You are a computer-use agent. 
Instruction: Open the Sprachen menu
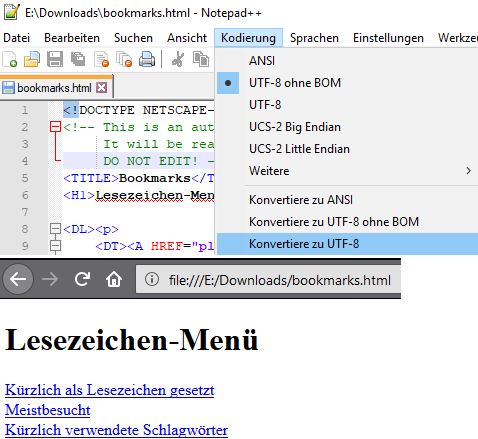314,38
